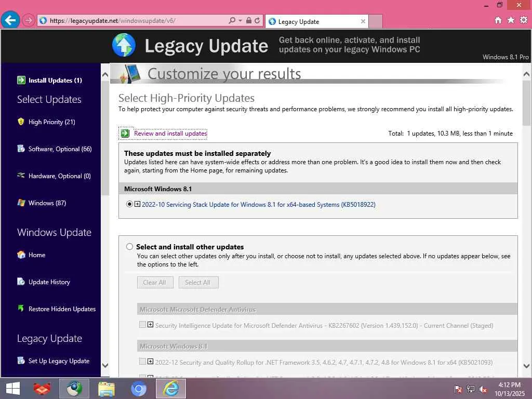Click the Action Center flag tray icon
Viewport: 532px width, 399px height.
coord(458,389)
